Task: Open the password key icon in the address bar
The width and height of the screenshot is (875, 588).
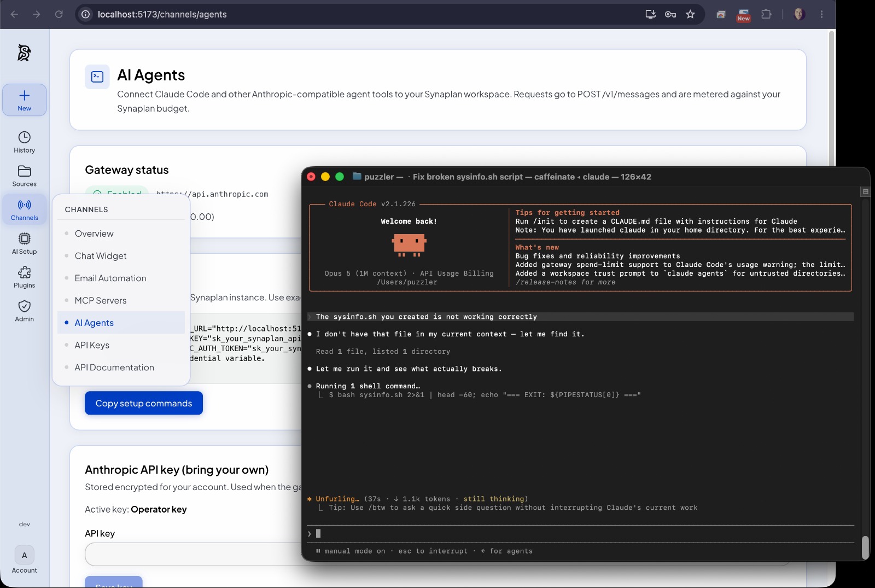Action: (670, 14)
